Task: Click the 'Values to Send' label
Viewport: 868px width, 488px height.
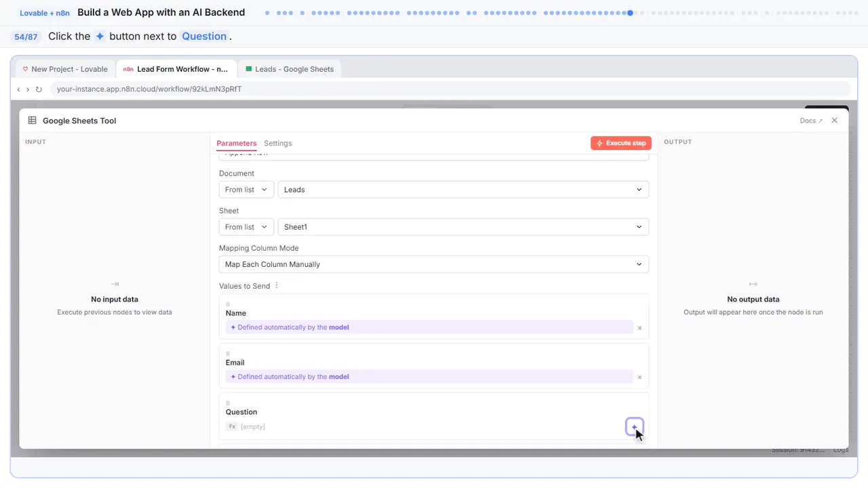Action: (x=245, y=286)
